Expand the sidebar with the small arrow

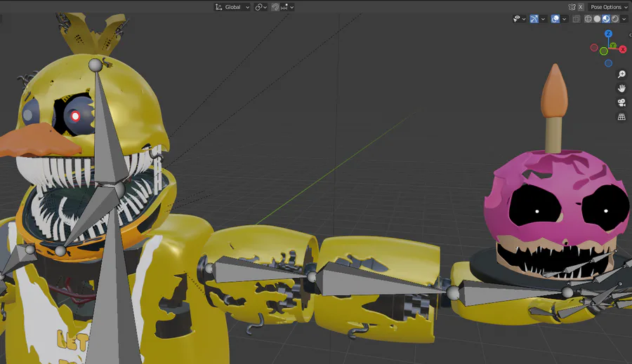click(630, 35)
